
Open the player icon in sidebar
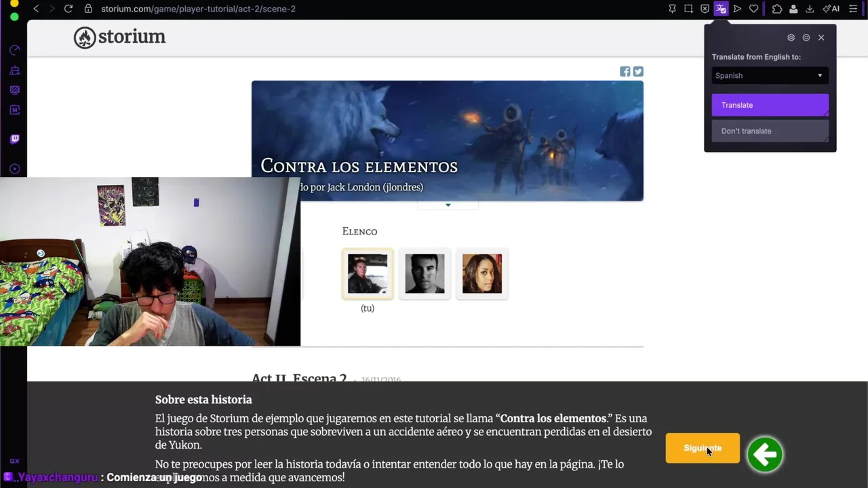(x=14, y=169)
